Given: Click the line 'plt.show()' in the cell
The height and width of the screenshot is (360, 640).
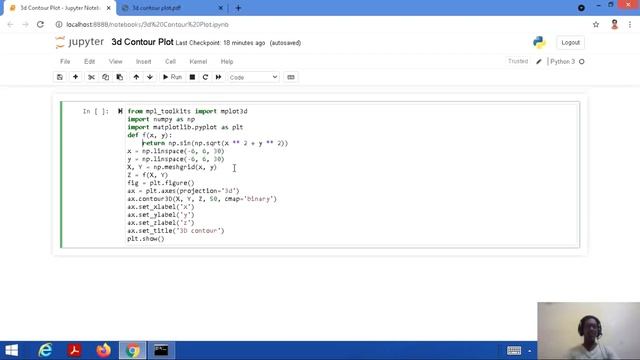Looking at the screenshot, I should click(x=146, y=239).
